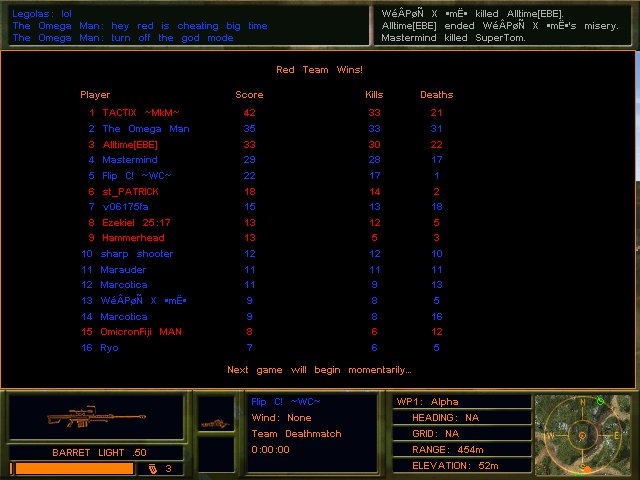Click the Kills column header
Screen dimensions: 640x480
(374, 95)
